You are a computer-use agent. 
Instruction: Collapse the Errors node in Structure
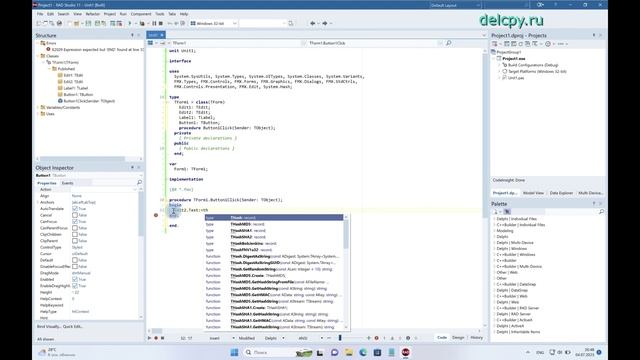38,43
